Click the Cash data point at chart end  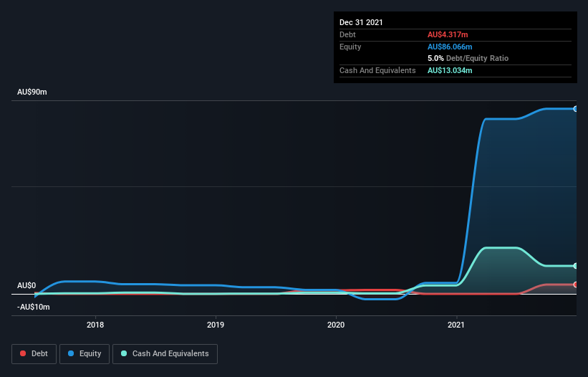click(x=575, y=266)
